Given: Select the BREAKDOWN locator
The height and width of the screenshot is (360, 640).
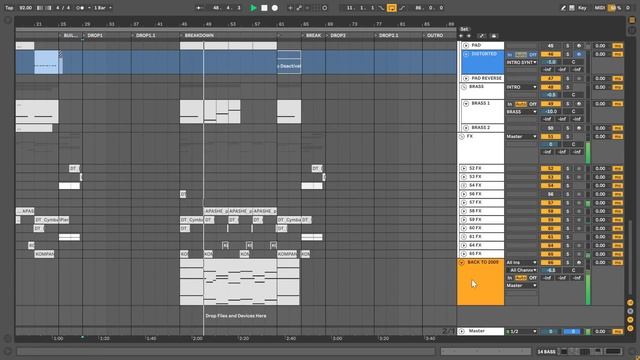Looking at the screenshot, I should click(x=199, y=36).
